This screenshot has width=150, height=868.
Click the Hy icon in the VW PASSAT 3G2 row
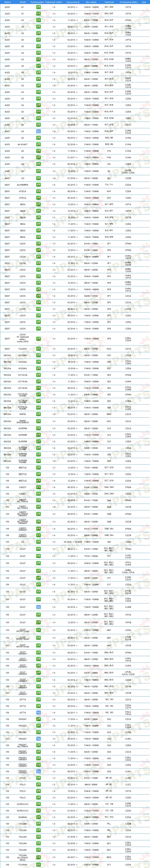pos(38,739)
